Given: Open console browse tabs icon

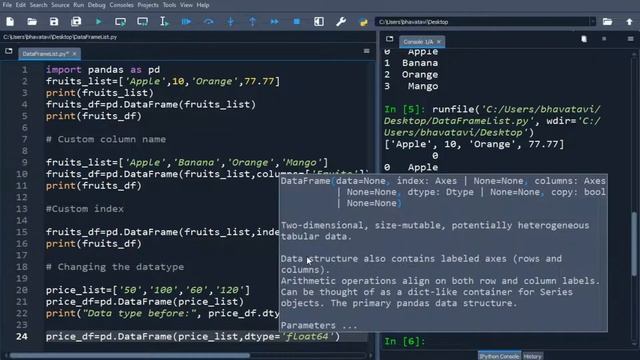Looking at the screenshot, I should click(389, 39).
